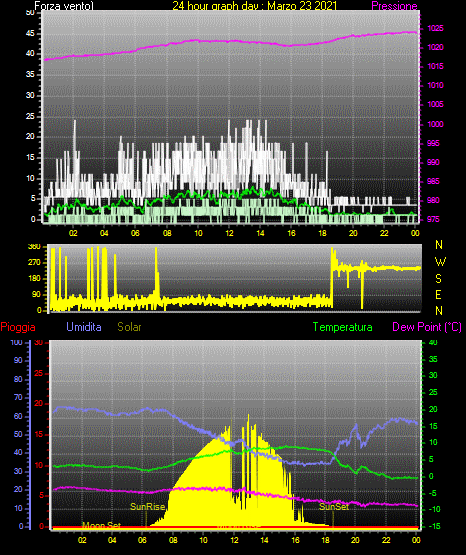This screenshot has height=555, width=466.
Task: Click the 1025 pressure axis value
Action: tap(435, 28)
